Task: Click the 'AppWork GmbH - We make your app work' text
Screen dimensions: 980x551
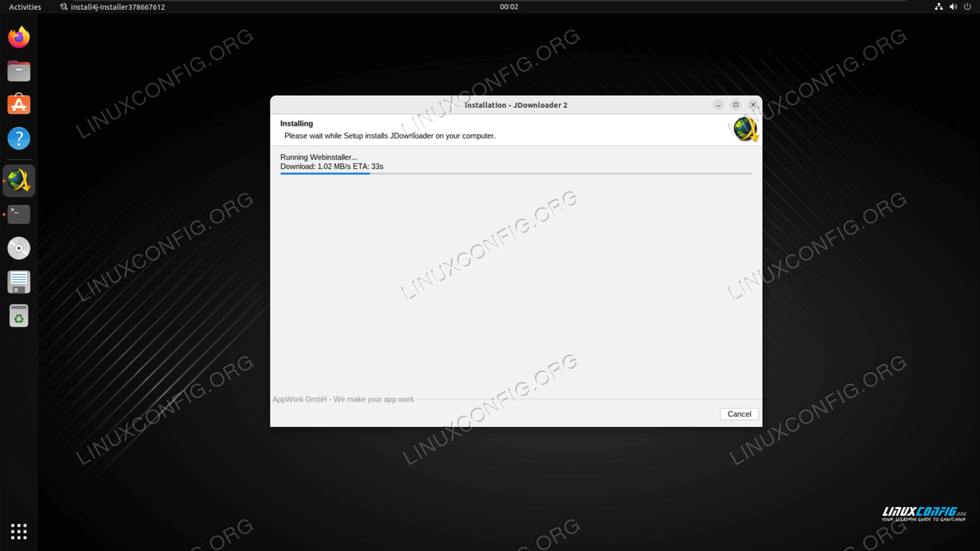Action: tap(343, 399)
